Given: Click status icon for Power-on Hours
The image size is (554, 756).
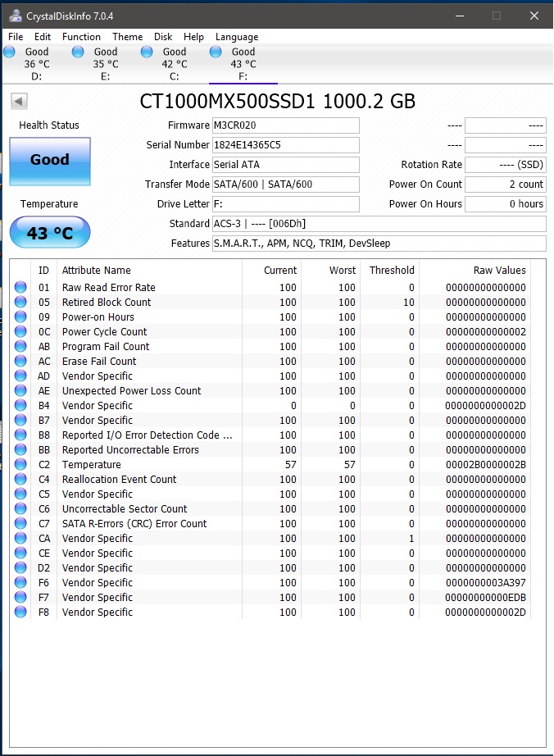Looking at the screenshot, I should coord(20,317).
